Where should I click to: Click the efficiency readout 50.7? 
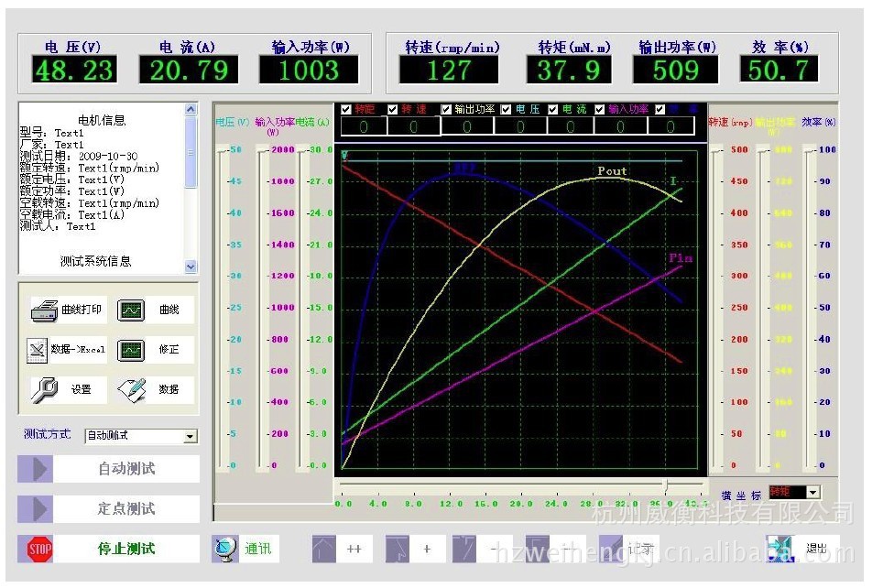click(779, 70)
